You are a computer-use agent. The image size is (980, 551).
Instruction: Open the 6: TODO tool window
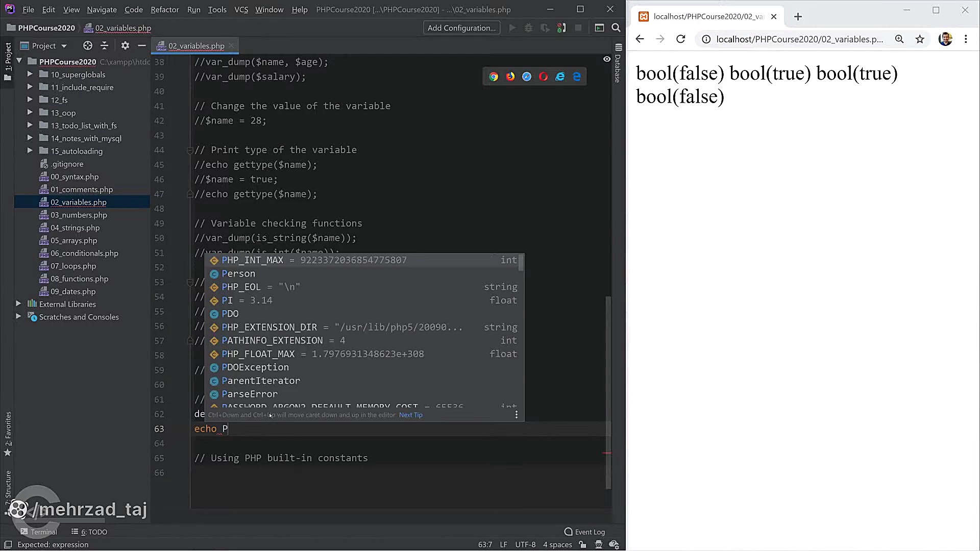tap(89, 532)
